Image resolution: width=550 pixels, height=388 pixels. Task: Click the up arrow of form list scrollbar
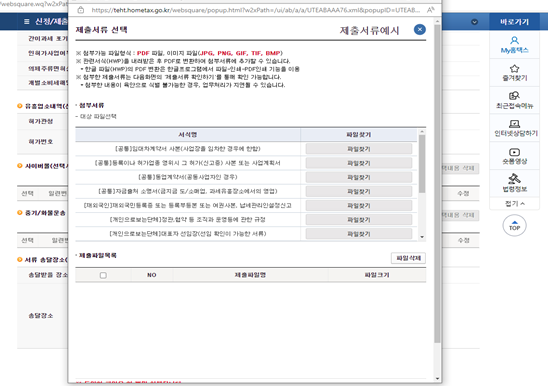(x=422, y=132)
